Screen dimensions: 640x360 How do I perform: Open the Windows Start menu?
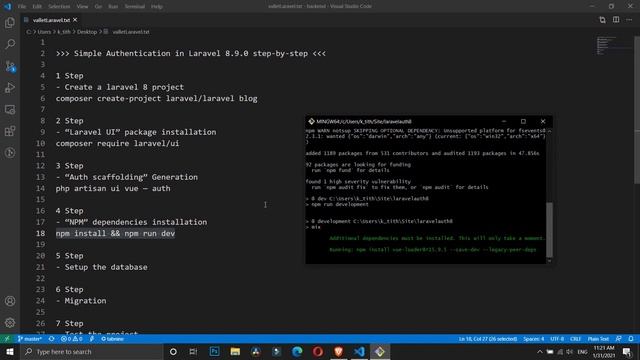[10, 351]
